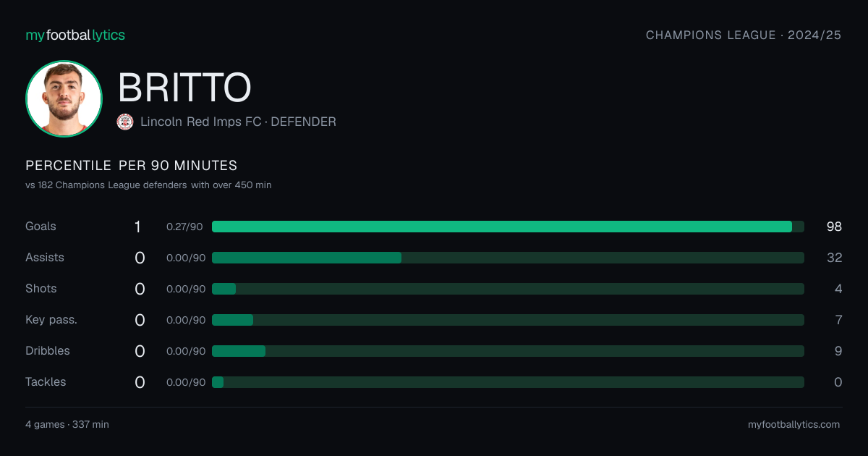Click the 4 games 337 min footer text

coord(67,424)
